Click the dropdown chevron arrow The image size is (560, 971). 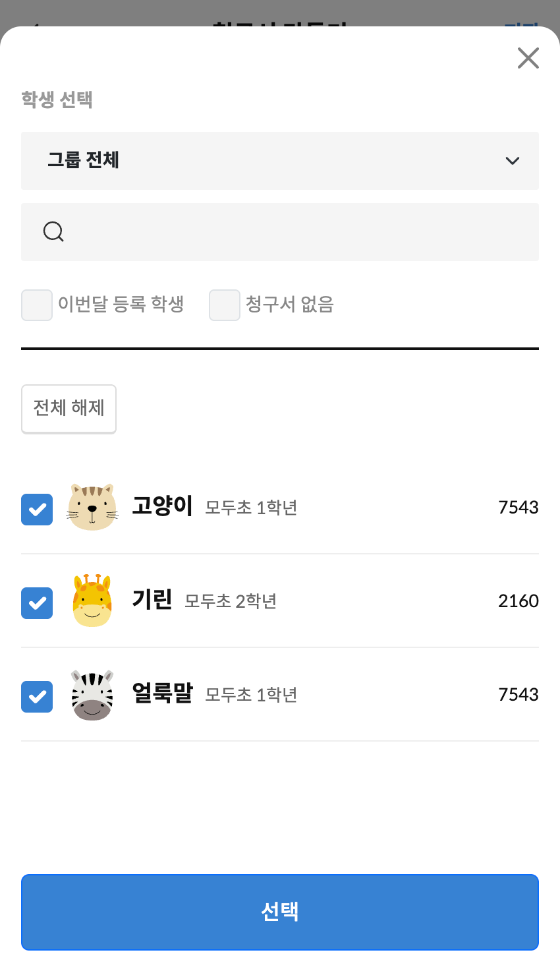coord(513,161)
